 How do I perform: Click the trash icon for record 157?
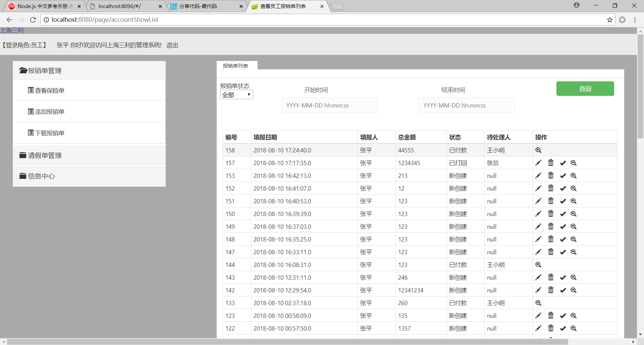551,163
